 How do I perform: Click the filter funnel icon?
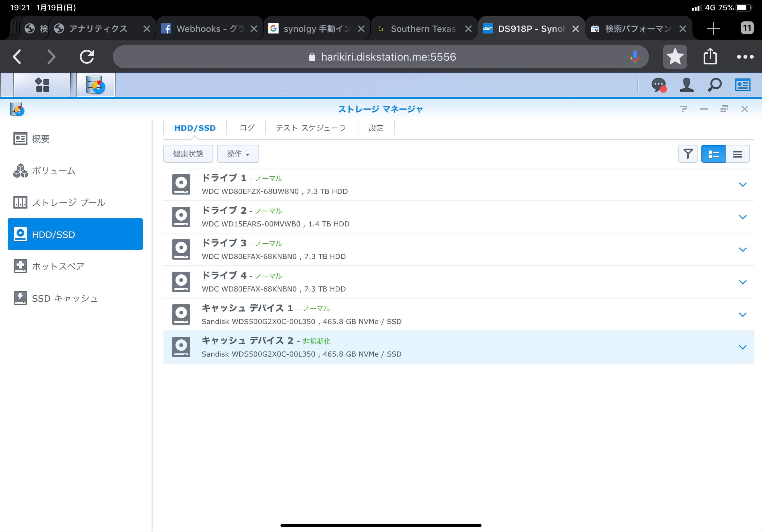click(x=688, y=154)
